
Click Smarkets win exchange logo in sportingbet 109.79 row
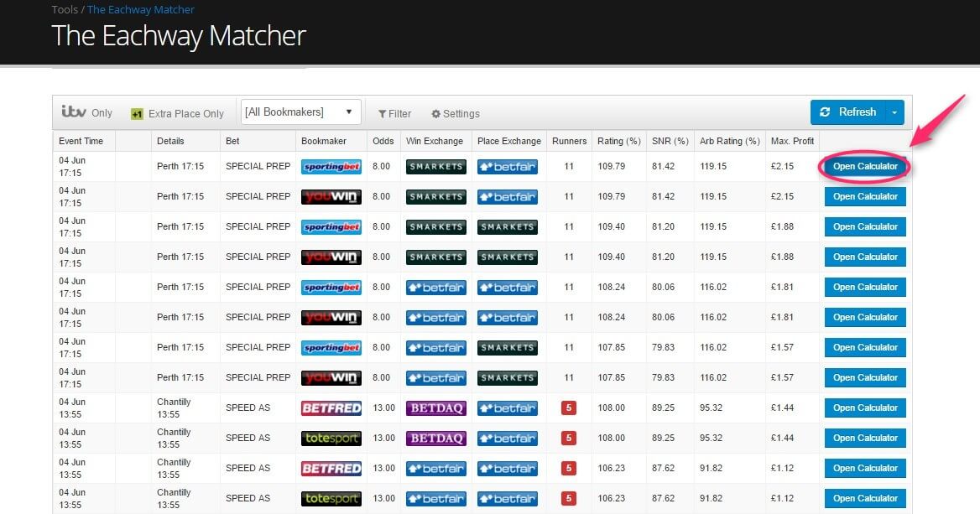[436, 167]
